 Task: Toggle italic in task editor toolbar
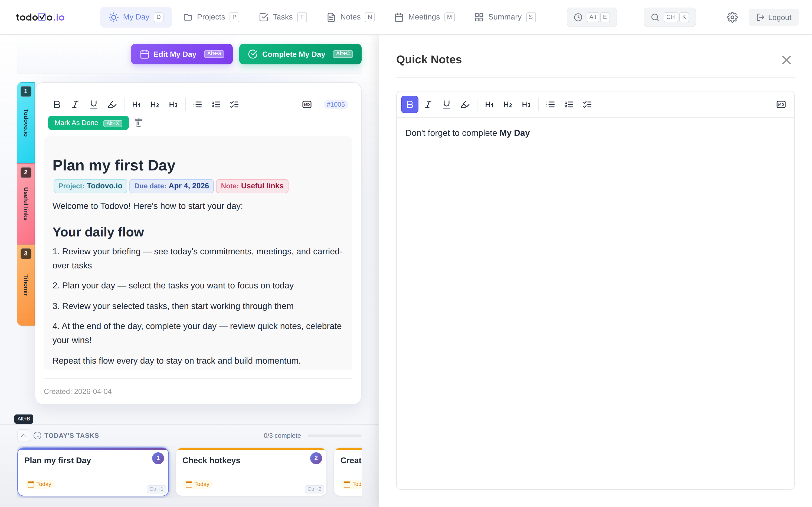point(75,105)
